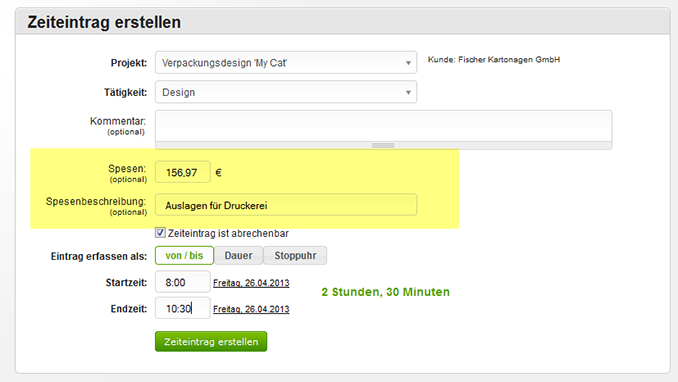Click the Startzeit field showing 8:00

pyautogui.click(x=182, y=282)
